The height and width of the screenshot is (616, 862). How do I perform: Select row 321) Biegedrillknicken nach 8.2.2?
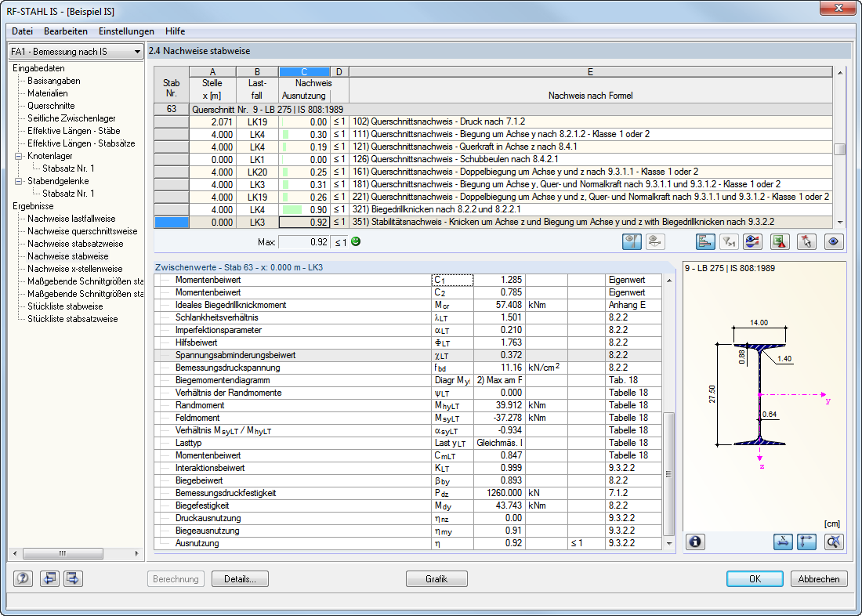click(493, 209)
